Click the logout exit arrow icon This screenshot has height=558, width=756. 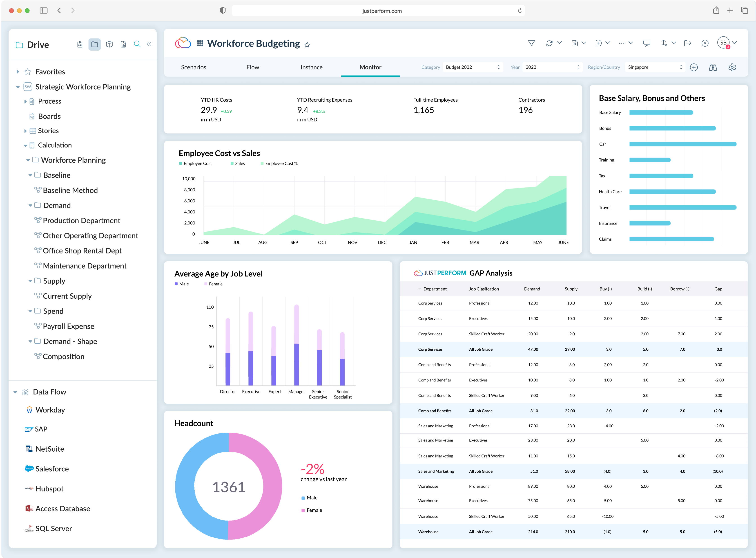687,43
